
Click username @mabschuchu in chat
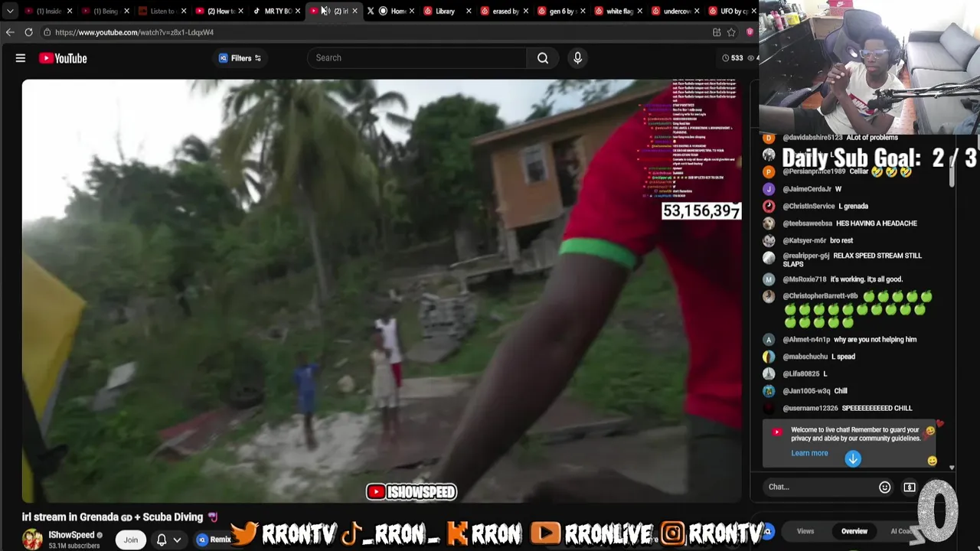pyautogui.click(x=805, y=357)
